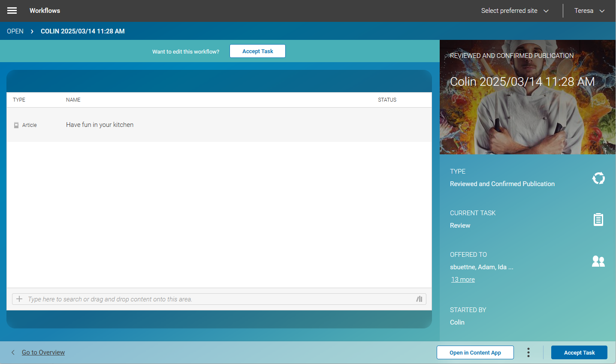Open the navigation hamburger menu
616x364 pixels.
click(x=12, y=10)
